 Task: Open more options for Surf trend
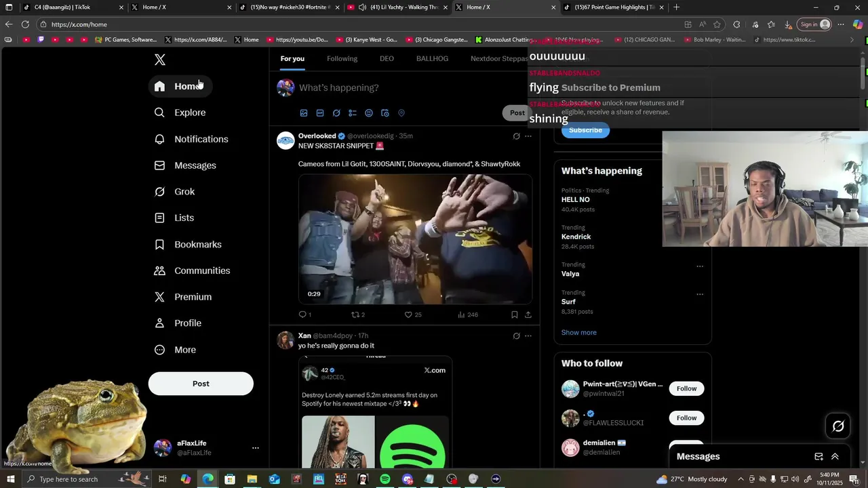700,294
